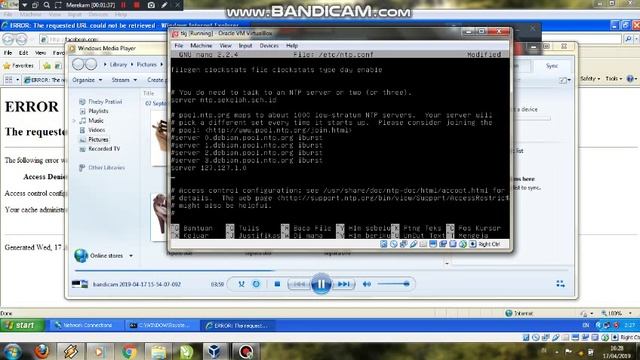Toggle shuffle in Windows Media Player

pos(241,284)
